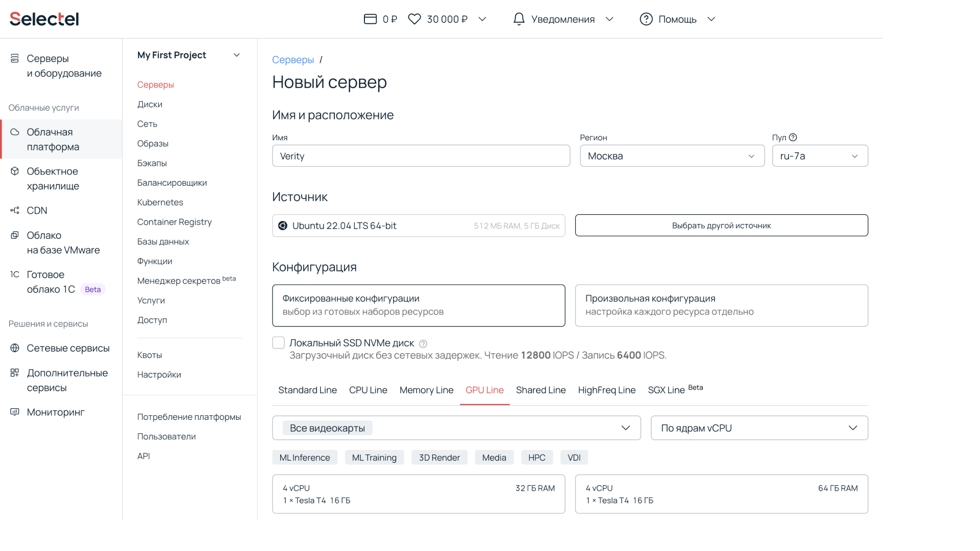Expand the Помощь dropdown chevron
The height and width of the screenshot is (551, 980).
[x=711, y=19]
